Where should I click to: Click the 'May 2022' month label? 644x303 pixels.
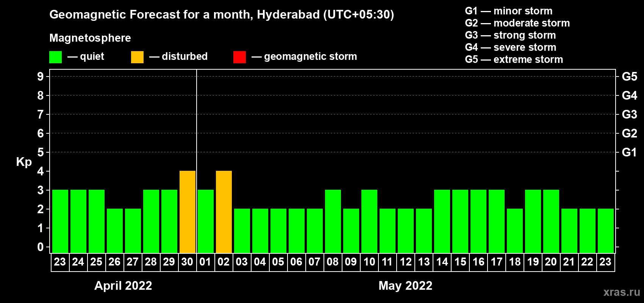click(x=405, y=286)
